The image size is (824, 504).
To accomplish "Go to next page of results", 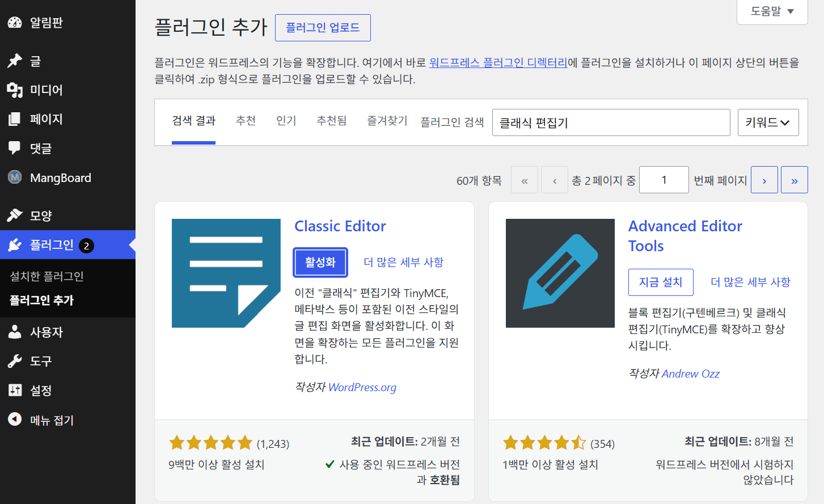I will [x=764, y=180].
